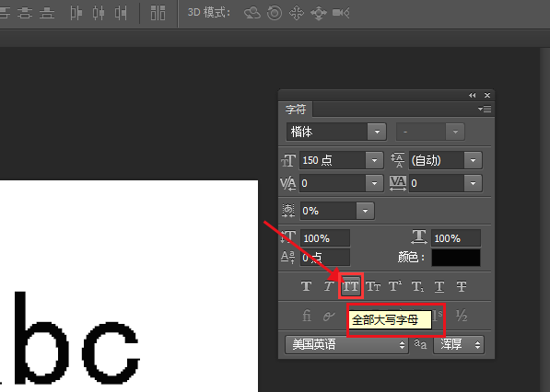This screenshot has width=550, height=392.
Task: Click the text 颜色 color swatch
Action: click(456, 258)
